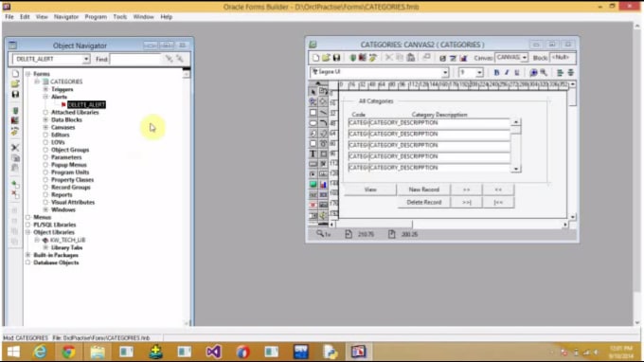Click the >> next record button
The height and width of the screenshot is (362, 644).
tap(466, 190)
